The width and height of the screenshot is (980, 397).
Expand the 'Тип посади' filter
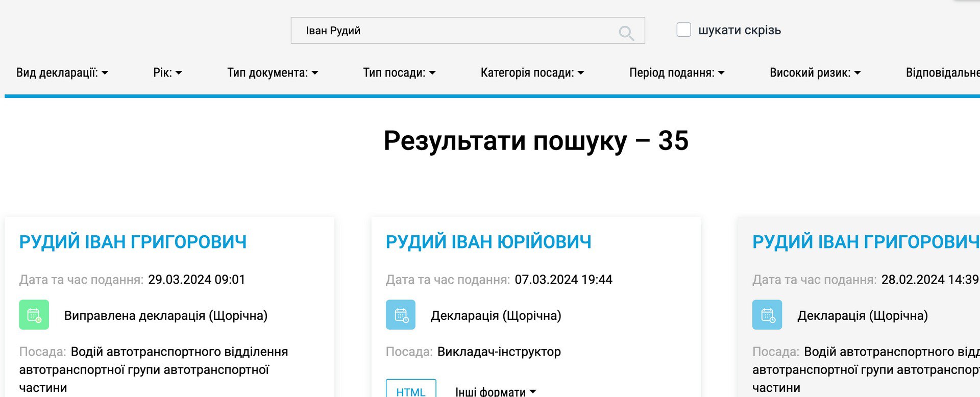pos(399,73)
